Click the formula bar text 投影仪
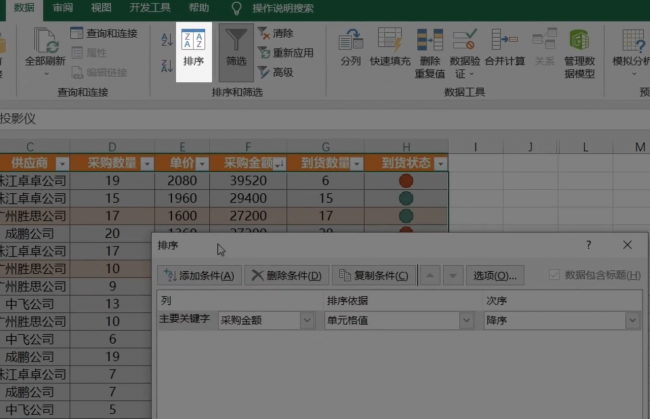The image size is (650, 419). tap(18, 119)
